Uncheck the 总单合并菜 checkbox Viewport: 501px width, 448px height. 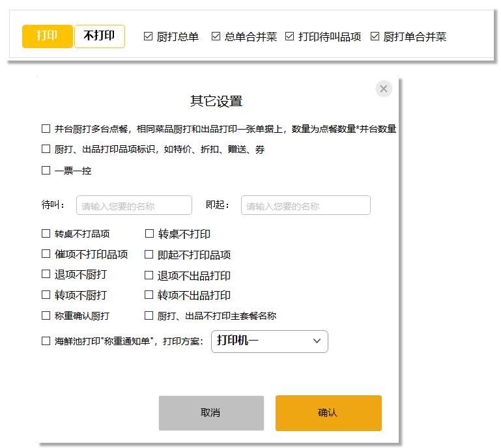(x=216, y=36)
